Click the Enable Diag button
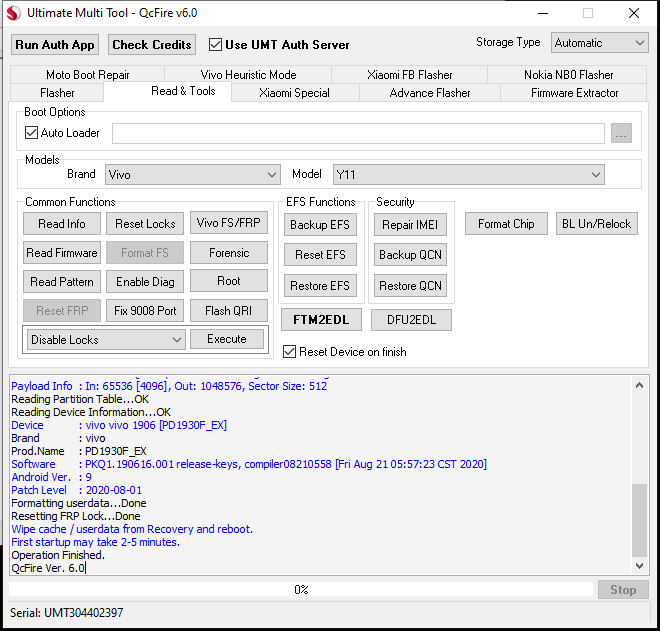The width and height of the screenshot is (660, 631). (x=145, y=282)
